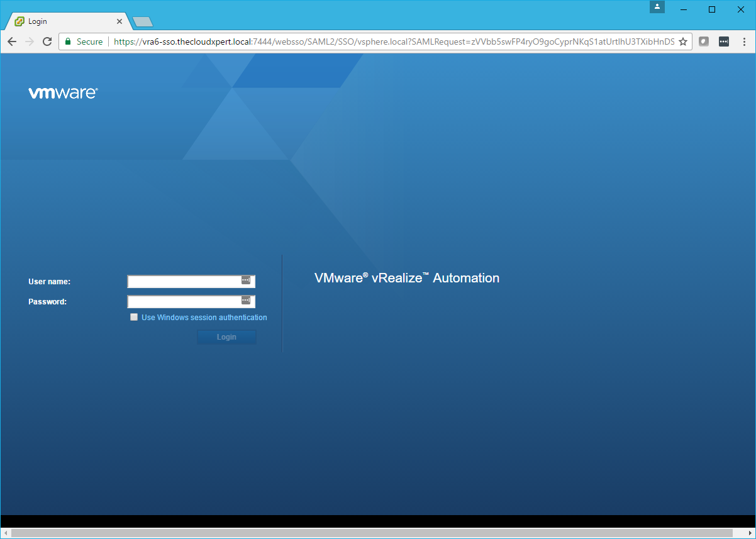Bookmark this page with the star
Viewport: 756px width, 539px height.
pos(683,42)
